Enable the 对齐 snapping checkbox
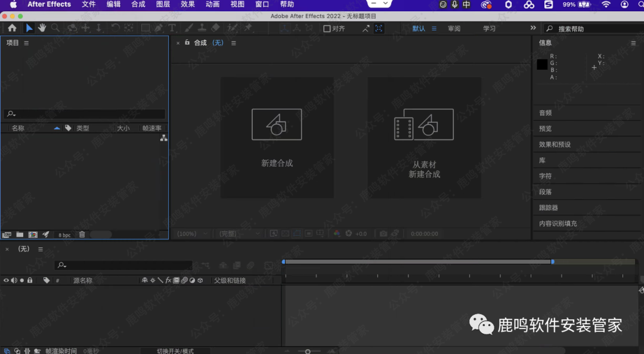 pyautogui.click(x=327, y=29)
